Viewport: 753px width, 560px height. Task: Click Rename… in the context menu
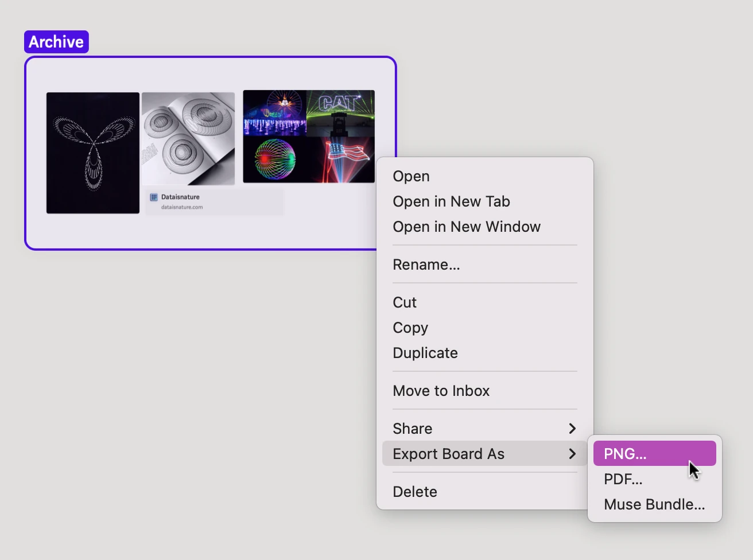(x=426, y=265)
